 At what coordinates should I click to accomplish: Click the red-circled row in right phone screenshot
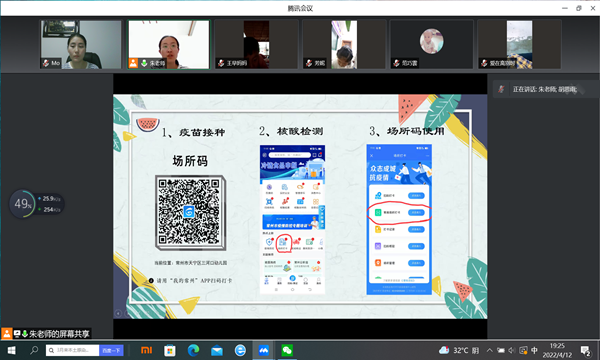(399, 212)
